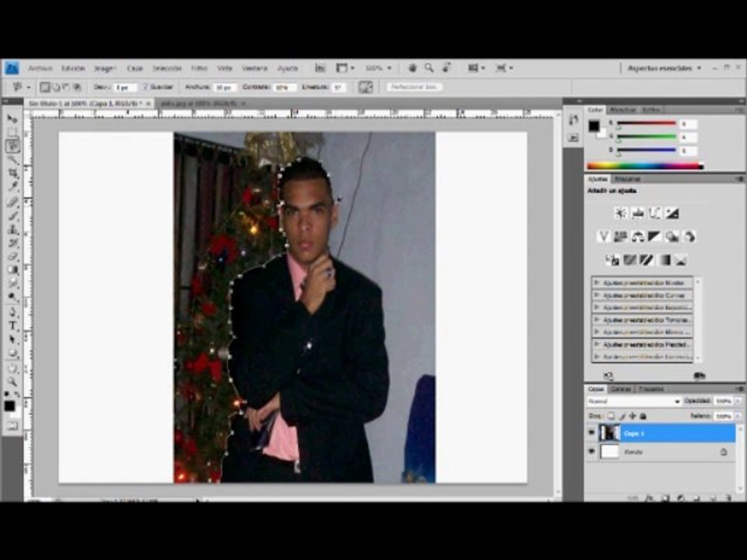
Task: Click the color spectrum ramp
Action: tap(646, 166)
